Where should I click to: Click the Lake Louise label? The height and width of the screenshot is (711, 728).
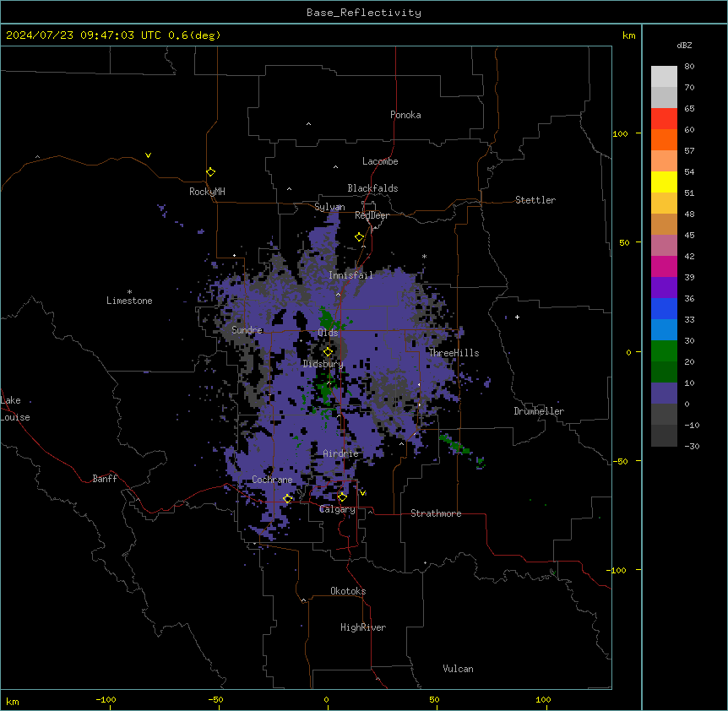pyautogui.click(x=15, y=409)
